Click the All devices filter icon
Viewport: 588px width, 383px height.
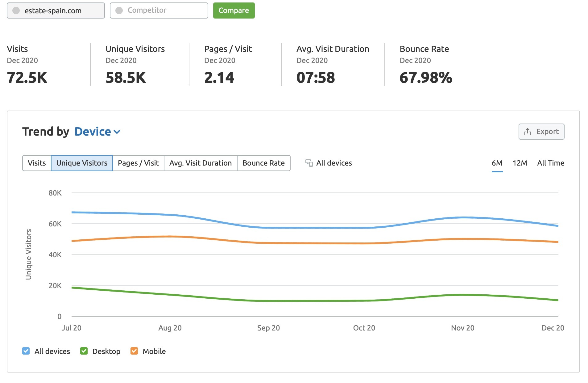[x=309, y=163]
